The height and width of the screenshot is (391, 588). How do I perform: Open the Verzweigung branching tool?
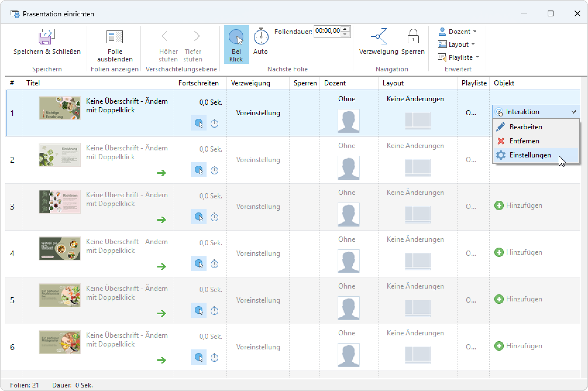(x=379, y=37)
